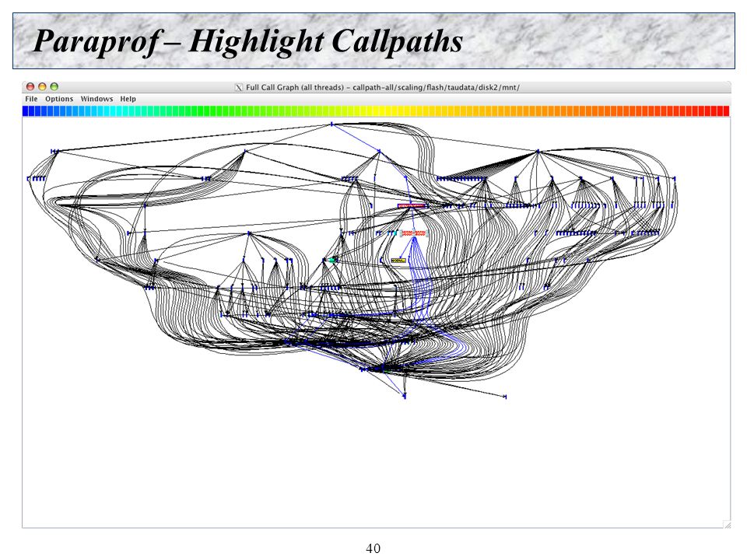
Task: Minimize the Full Call Graph window
Action: point(42,86)
